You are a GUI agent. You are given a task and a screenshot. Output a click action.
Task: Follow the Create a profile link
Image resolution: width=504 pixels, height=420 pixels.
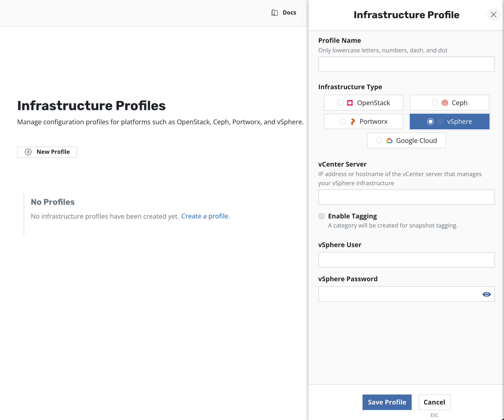point(205,216)
